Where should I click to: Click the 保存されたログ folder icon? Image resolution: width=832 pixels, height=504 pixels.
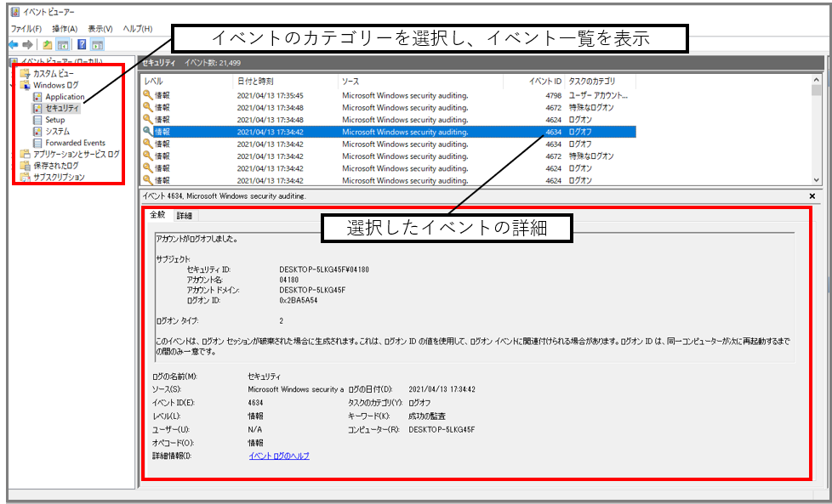pos(25,166)
